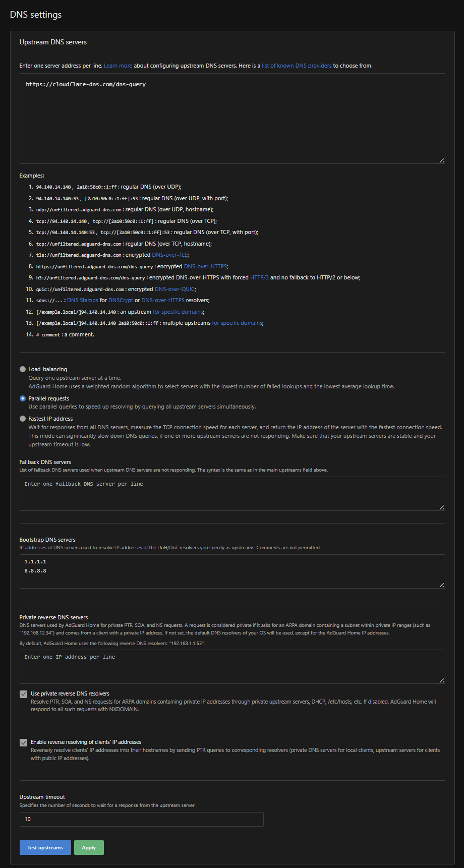Click the example udp://unfiltered.adguard-dns.com text
This screenshot has width=464, height=868.
tap(79, 210)
